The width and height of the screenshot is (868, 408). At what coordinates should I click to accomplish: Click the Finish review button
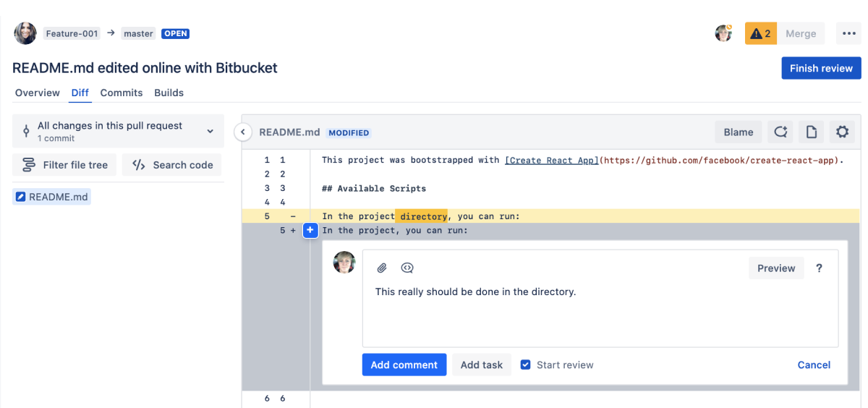tap(821, 68)
